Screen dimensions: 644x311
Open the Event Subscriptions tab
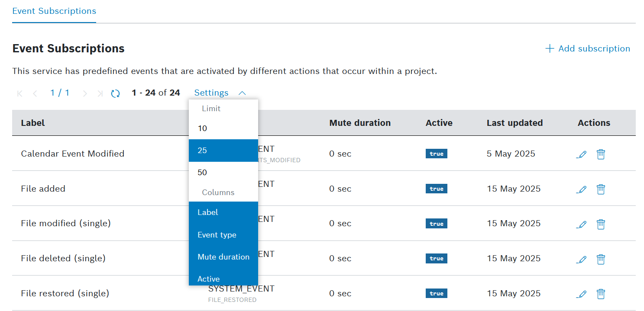(x=54, y=11)
